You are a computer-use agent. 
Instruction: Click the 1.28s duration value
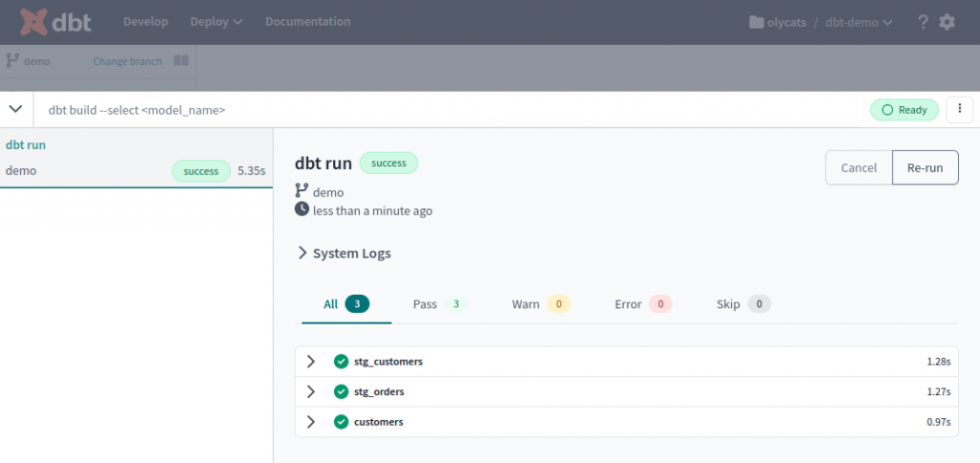pyautogui.click(x=938, y=362)
